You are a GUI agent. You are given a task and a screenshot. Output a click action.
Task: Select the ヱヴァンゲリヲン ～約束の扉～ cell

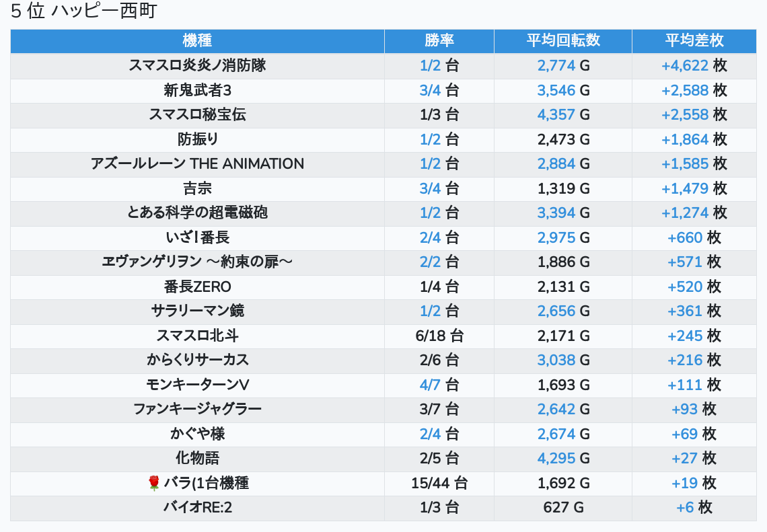tap(197, 262)
